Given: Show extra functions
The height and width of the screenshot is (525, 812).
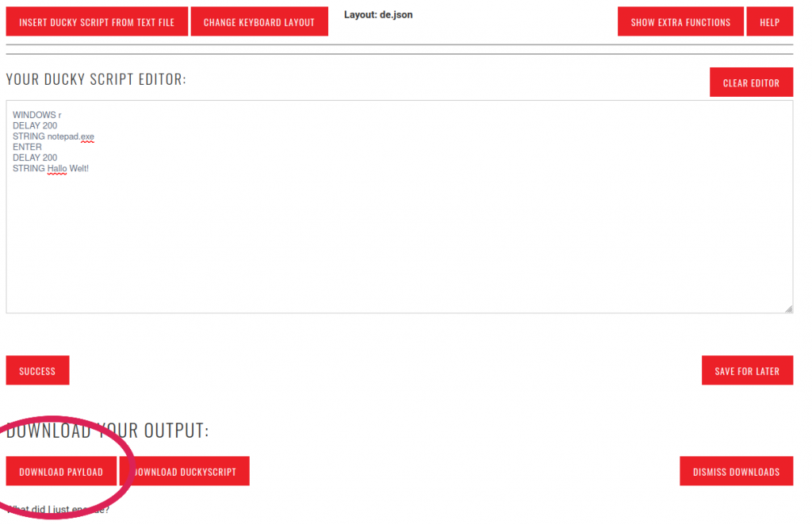Looking at the screenshot, I should 680,22.
